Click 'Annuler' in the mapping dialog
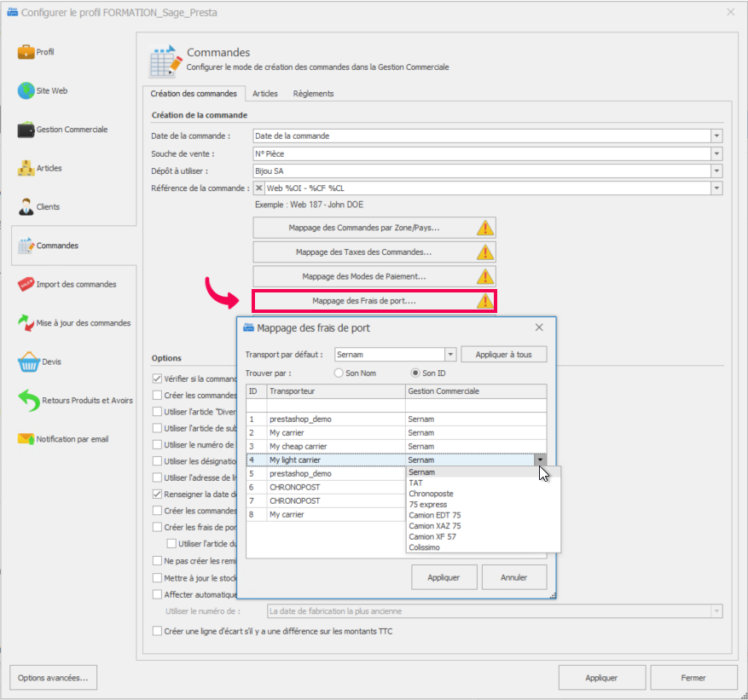Image resolution: width=748 pixels, height=700 pixels. tap(513, 577)
